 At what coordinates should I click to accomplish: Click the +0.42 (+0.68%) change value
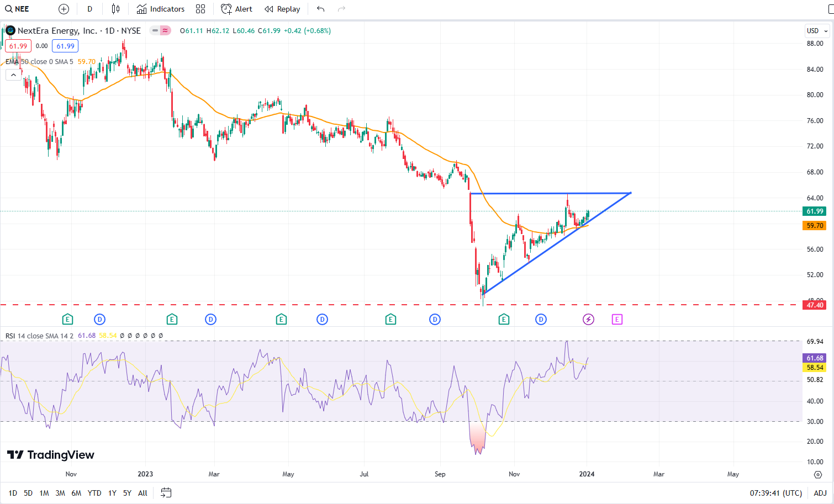click(307, 31)
